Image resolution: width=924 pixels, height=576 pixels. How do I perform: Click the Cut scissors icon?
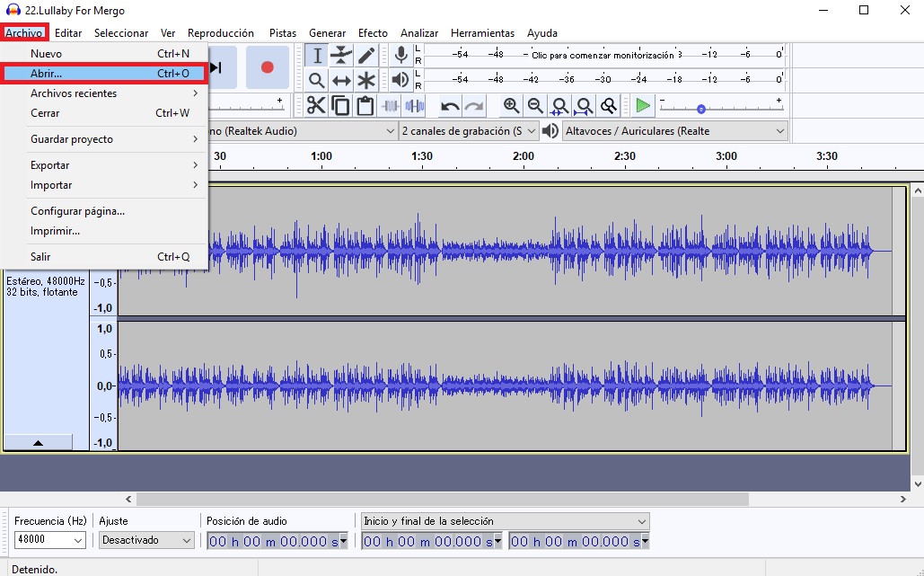click(316, 106)
